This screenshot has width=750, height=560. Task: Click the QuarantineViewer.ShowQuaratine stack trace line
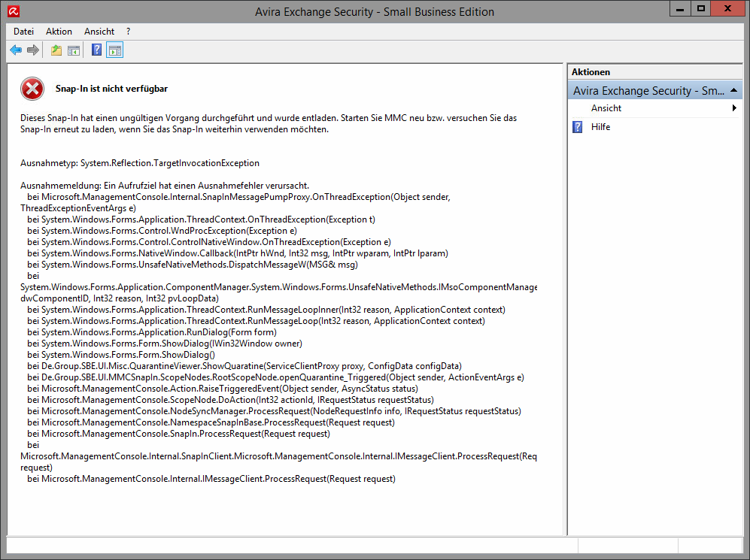coord(244,366)
